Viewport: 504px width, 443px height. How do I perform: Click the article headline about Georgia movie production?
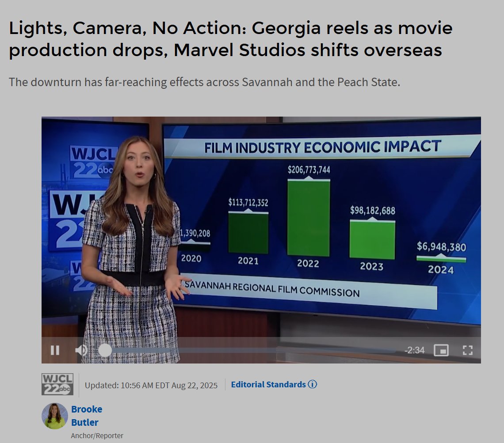(x=230, y=39)
